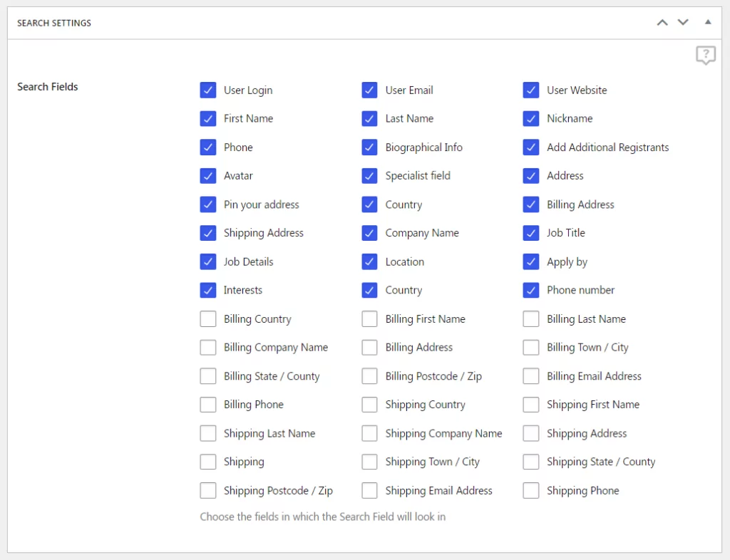
Task: Uncheck the User Login checkbox
Action: 208,90
